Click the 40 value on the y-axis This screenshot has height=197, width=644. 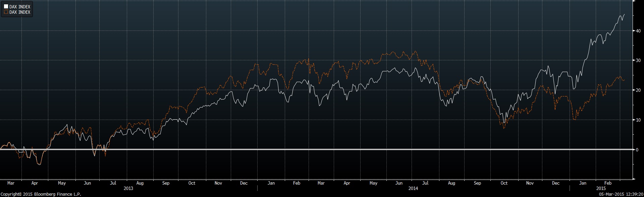click(638, 31)
